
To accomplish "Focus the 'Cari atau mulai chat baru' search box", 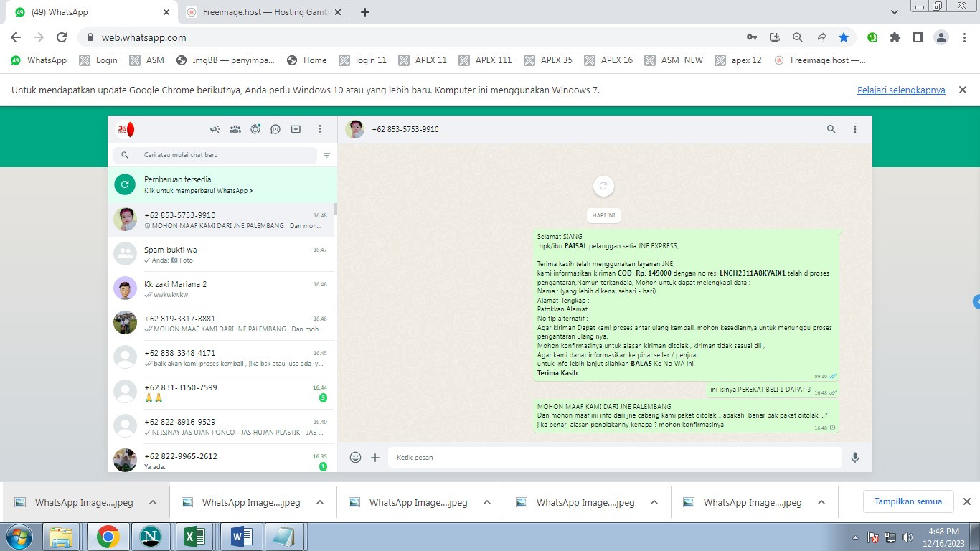I will pyautogui.click(x=215, y=155).
